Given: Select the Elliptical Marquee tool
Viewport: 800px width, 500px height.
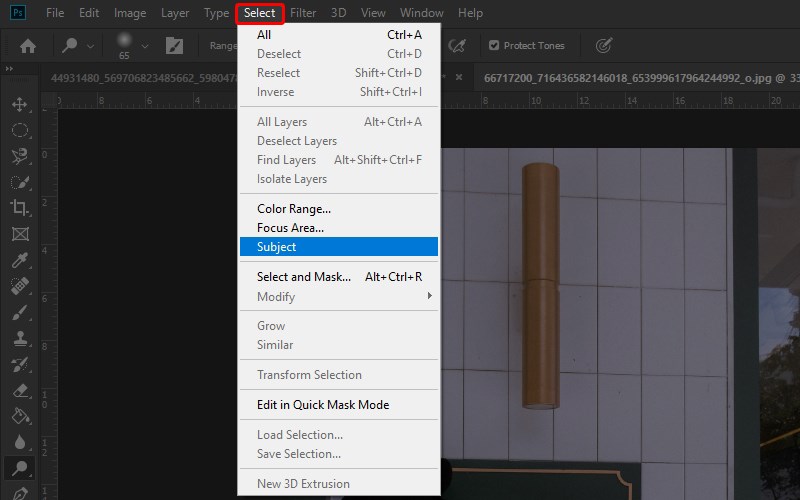Looking at the screenshot, I should pyautogui.click(x=19, y=131).
